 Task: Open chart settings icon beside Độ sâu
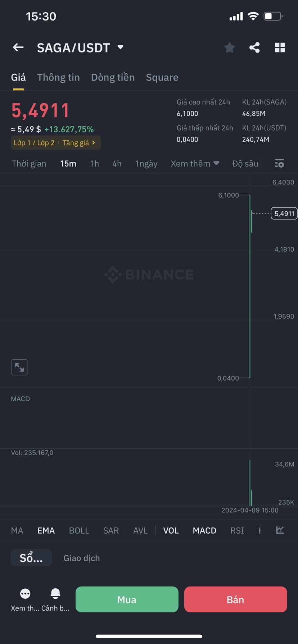(279, 164)
